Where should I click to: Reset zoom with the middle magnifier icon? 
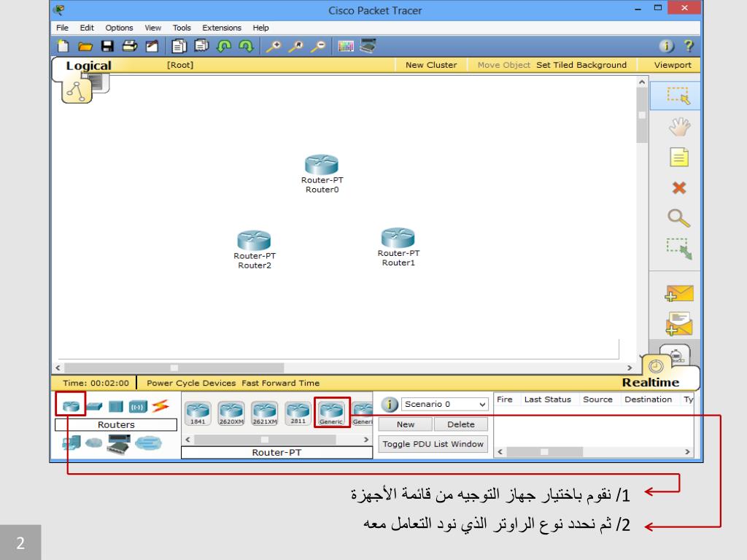pos(296,46)
